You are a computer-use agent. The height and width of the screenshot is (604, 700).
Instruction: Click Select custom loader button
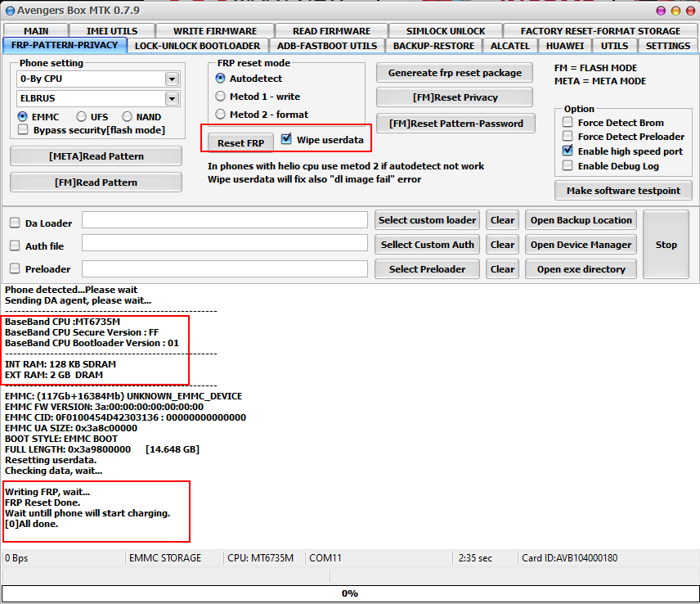pos(427,220)
